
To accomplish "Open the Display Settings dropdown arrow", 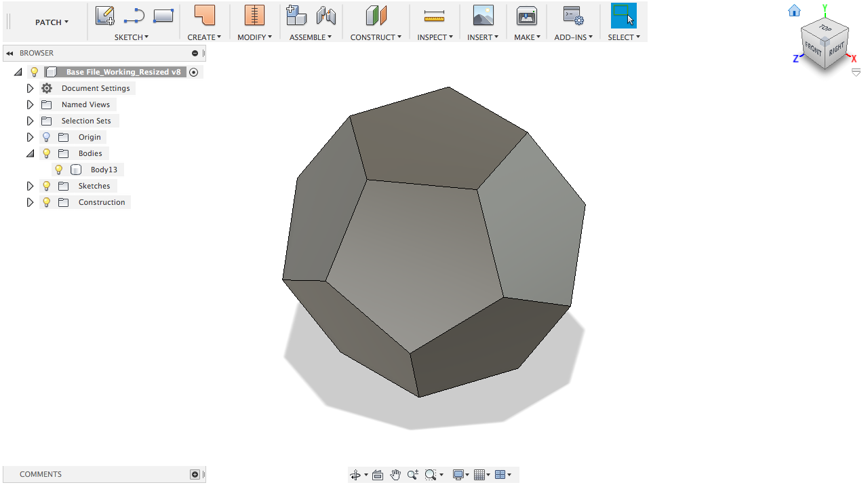I will [x=467, y=476].
